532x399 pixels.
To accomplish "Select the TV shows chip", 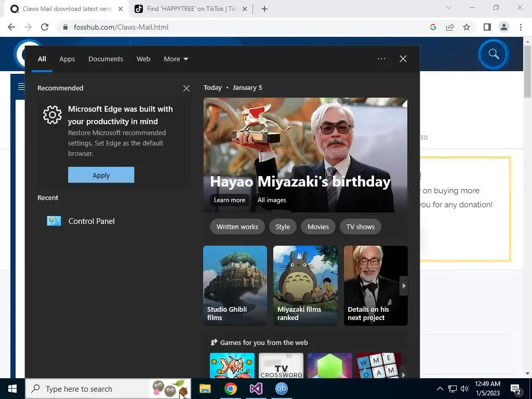I will click(361, 227).
